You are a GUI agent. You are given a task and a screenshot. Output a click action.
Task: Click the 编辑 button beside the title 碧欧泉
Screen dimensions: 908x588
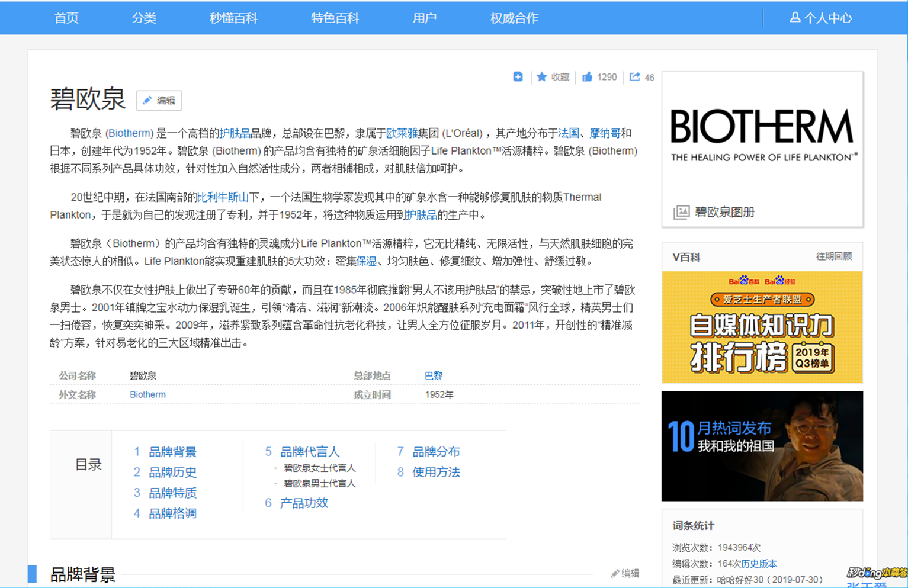coord(159,101)
